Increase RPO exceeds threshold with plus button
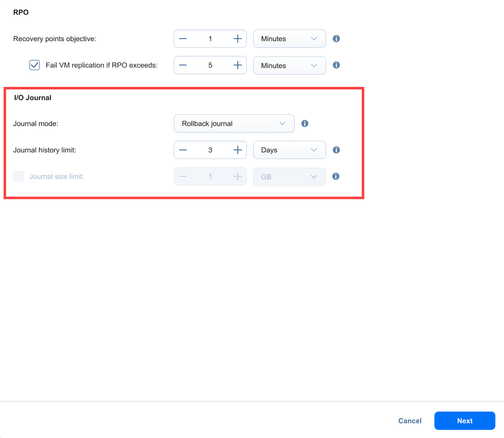 [x=237, y=65]
